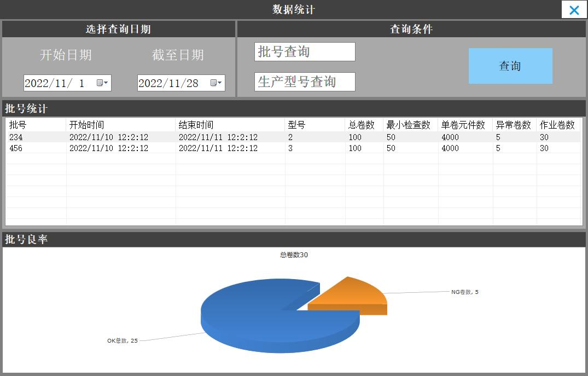The width and height of the screenshot is (588, 376).
Task: Open the 截至日期 calendar dropdown
Action: [x=216, y=83]
